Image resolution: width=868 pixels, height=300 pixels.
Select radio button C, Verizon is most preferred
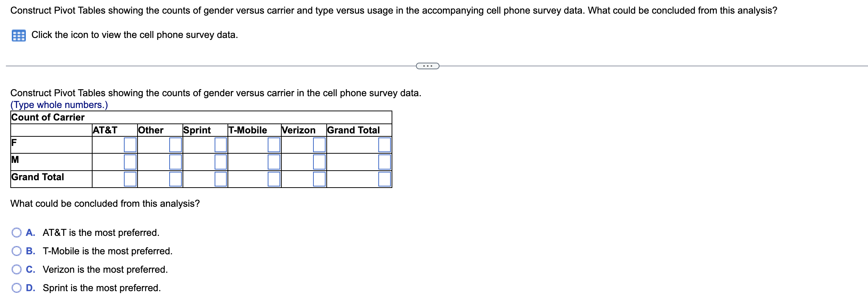pos(16,269)
